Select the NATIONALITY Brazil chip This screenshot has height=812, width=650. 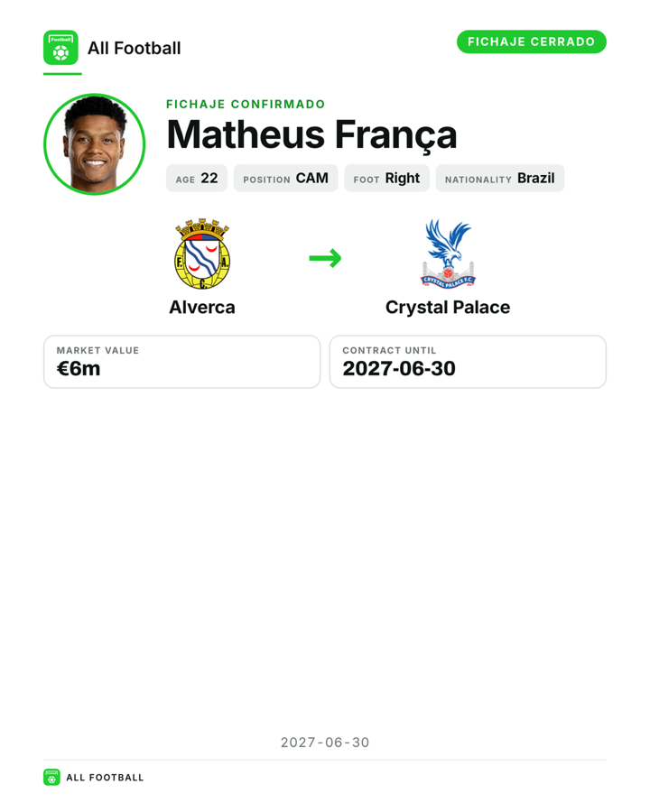pyautogui.click(x=499, y=178)
